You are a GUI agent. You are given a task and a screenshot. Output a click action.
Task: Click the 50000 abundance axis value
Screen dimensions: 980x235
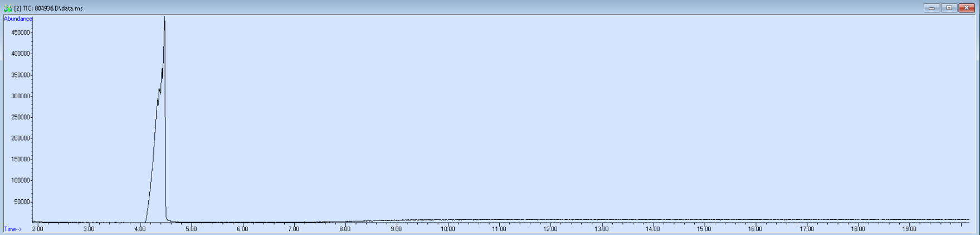[x=22, y=202]
